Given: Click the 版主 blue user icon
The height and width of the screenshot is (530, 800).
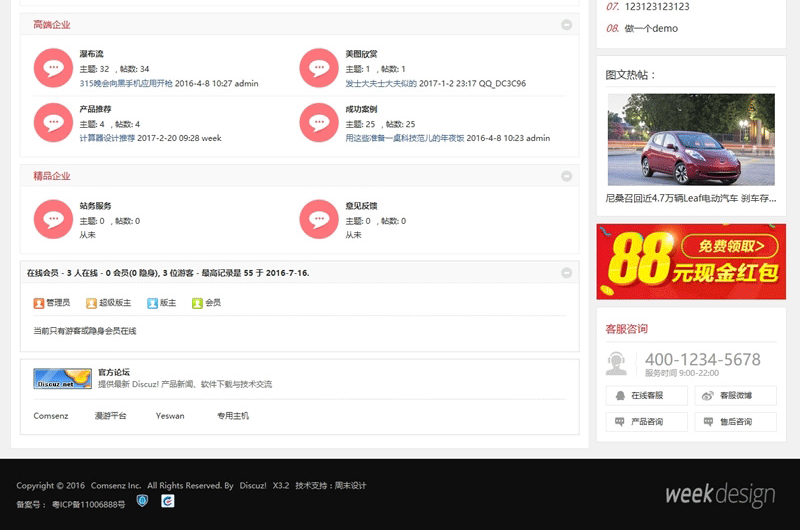Looking at the screenshot, I should coord(152,303).
